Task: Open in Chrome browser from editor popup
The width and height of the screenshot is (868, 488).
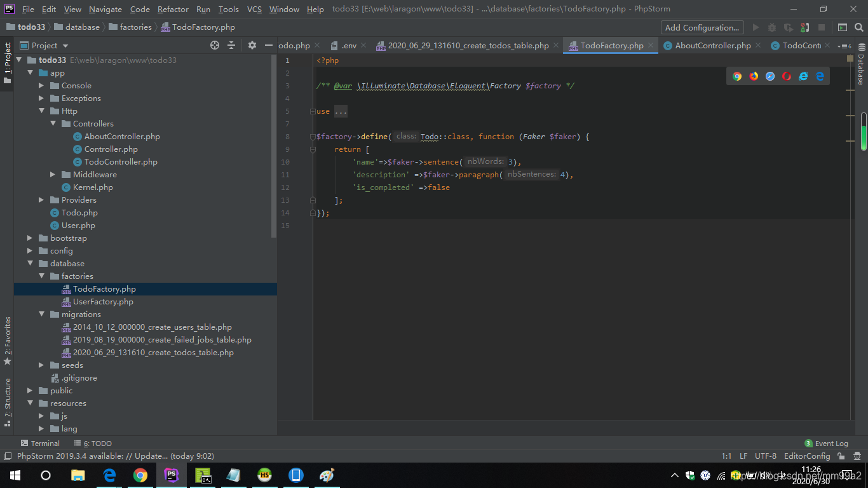Action: 737,76
